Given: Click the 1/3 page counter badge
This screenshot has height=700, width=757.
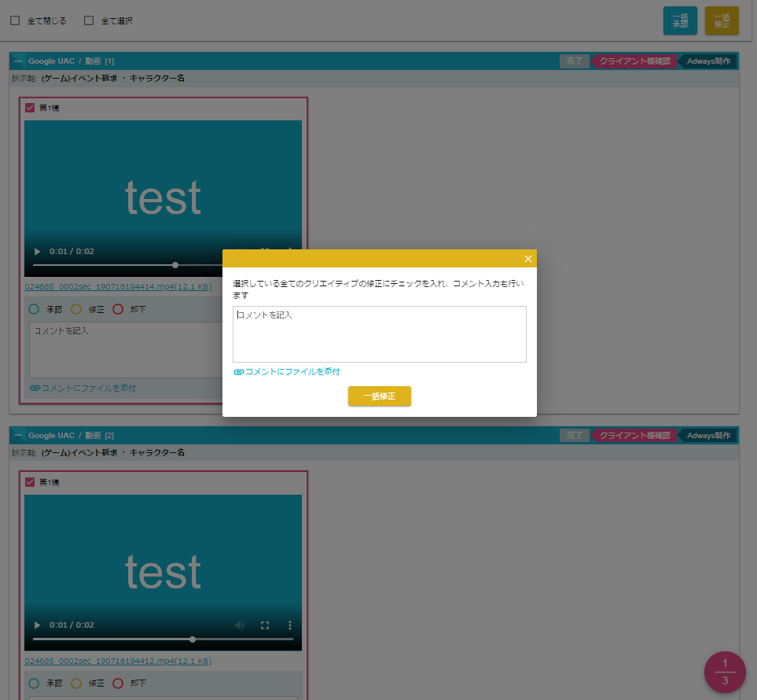Looking at the screenshot, I should (725, 672).
